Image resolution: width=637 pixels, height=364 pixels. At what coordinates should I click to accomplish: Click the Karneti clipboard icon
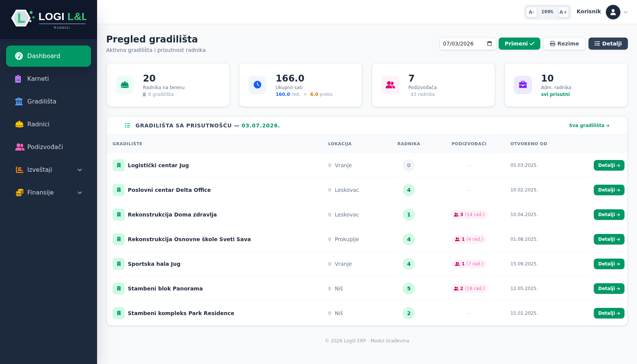(x=18, y=79)
